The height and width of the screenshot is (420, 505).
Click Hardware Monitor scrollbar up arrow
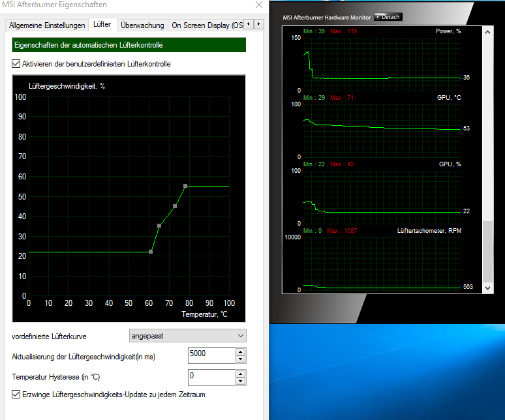tap(487, 32)
